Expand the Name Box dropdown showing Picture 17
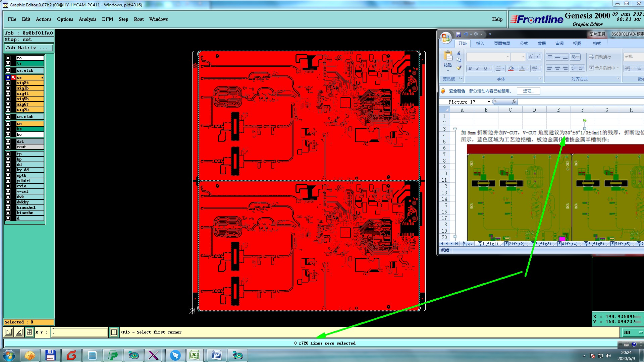Image resolution: width=644 pixels, height=362 pixels. coord(489,102)
